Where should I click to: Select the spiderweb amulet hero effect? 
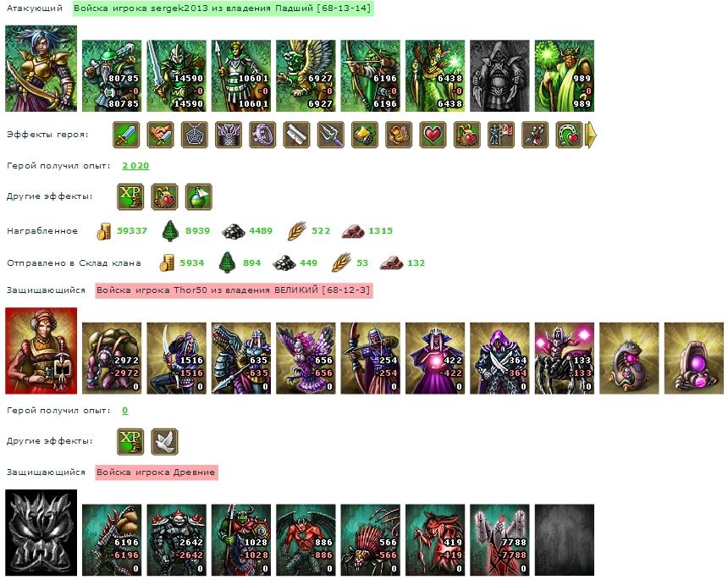coord(195,135)
